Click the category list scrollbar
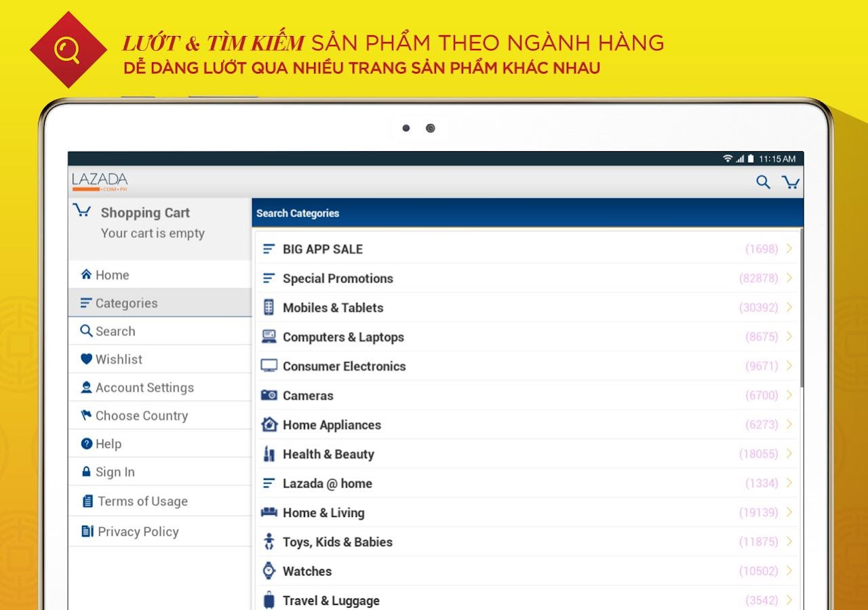Screen dimensions: 868x610 click(x=802, y=308)
